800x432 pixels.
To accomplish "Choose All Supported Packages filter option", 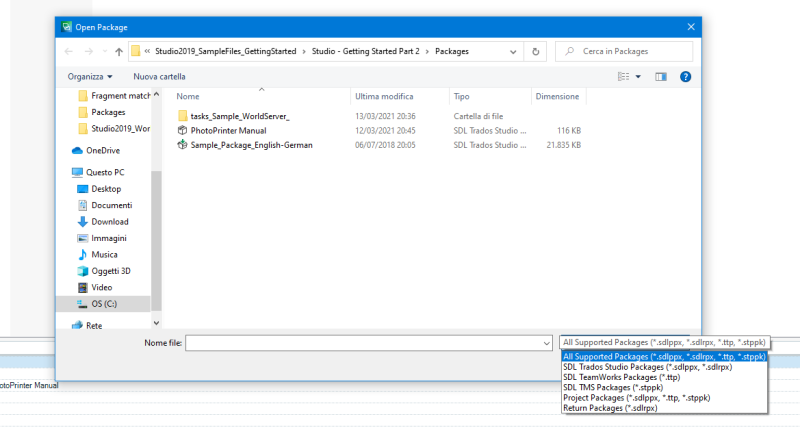I will [x=664, y=357].
